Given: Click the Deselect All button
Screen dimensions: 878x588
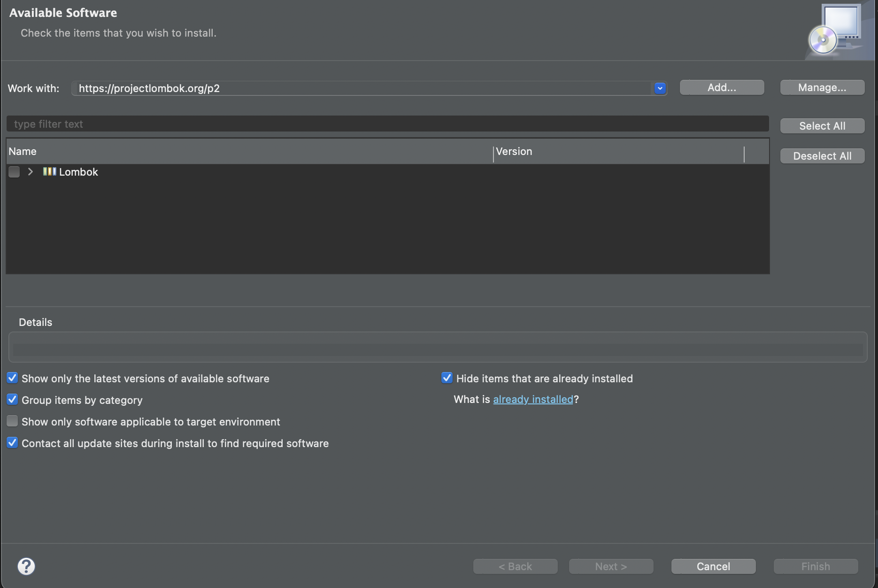Looking at the screenshot, I should pyautogui.click(x=822, y=156).
